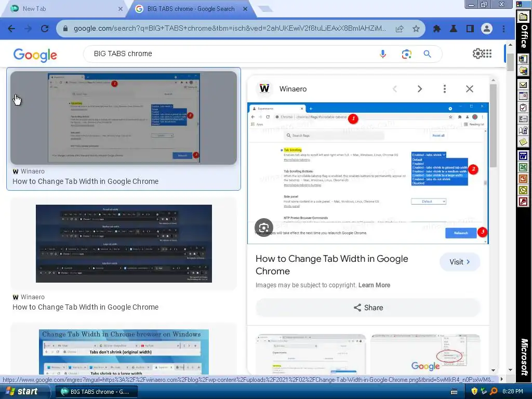Create new note from Office shortcut bar
Screen dimensions: 532x399
[x=523, y=142]
